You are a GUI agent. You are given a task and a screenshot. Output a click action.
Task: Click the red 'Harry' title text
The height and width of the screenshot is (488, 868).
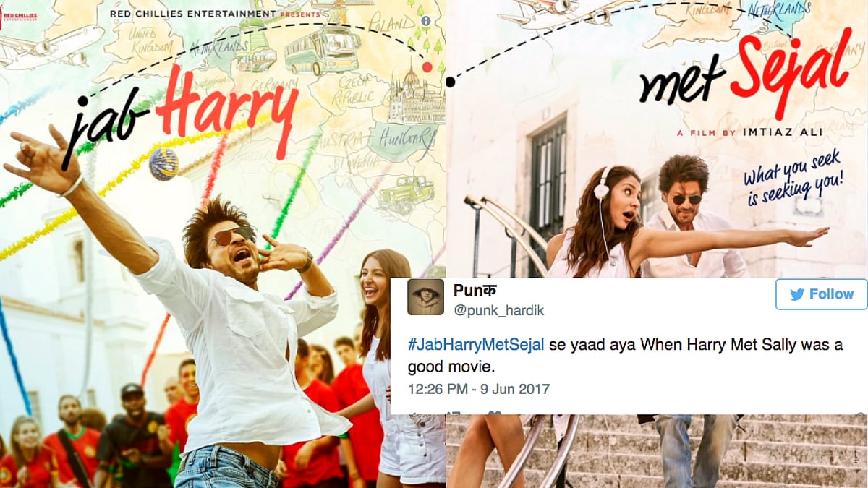pos(227,110)
